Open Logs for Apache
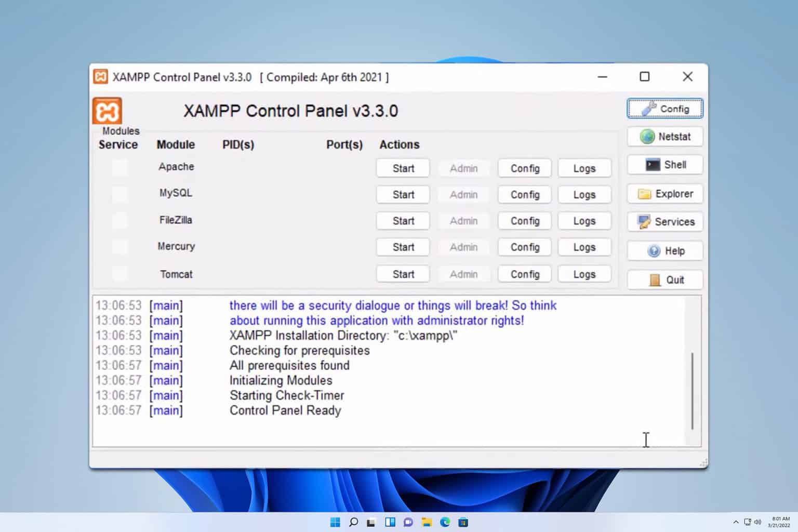Image resolution: width=798 pixels, height=532 pixels. [x=584, y=168]
